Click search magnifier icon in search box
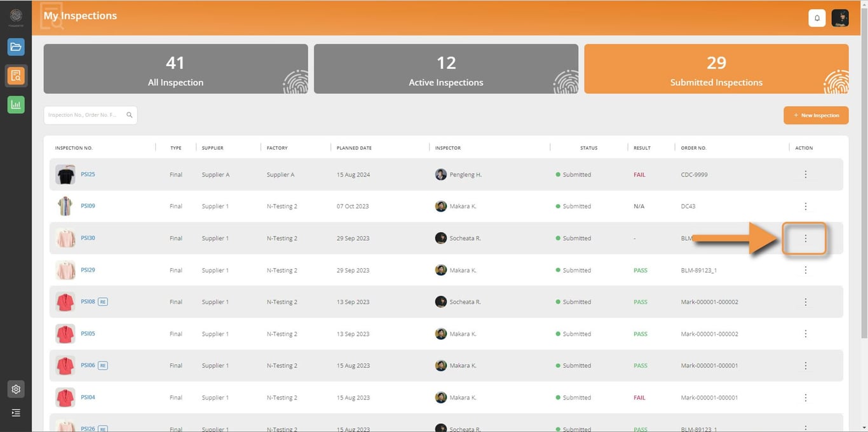 coord(130,115)
